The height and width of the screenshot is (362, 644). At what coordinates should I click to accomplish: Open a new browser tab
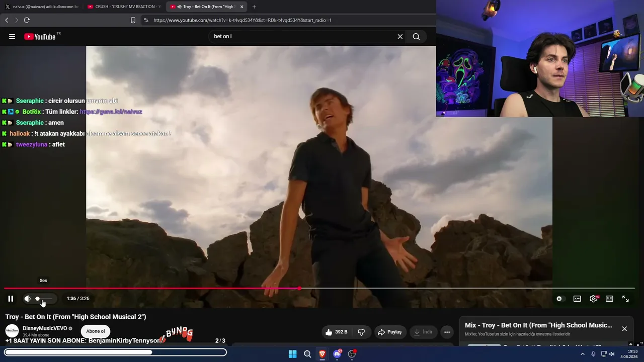[254, 7]
